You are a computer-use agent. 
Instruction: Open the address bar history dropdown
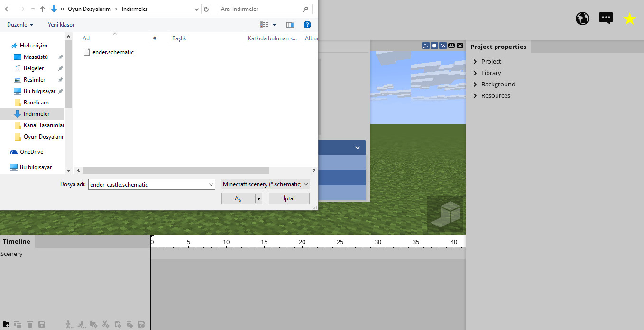point(197,9)
